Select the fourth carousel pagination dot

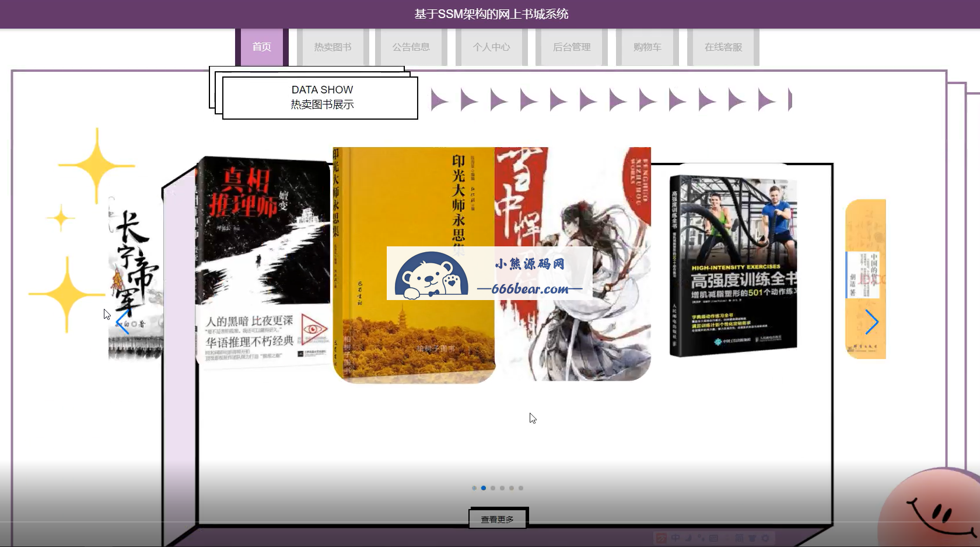pyautogui.click(x=502, y=488)
